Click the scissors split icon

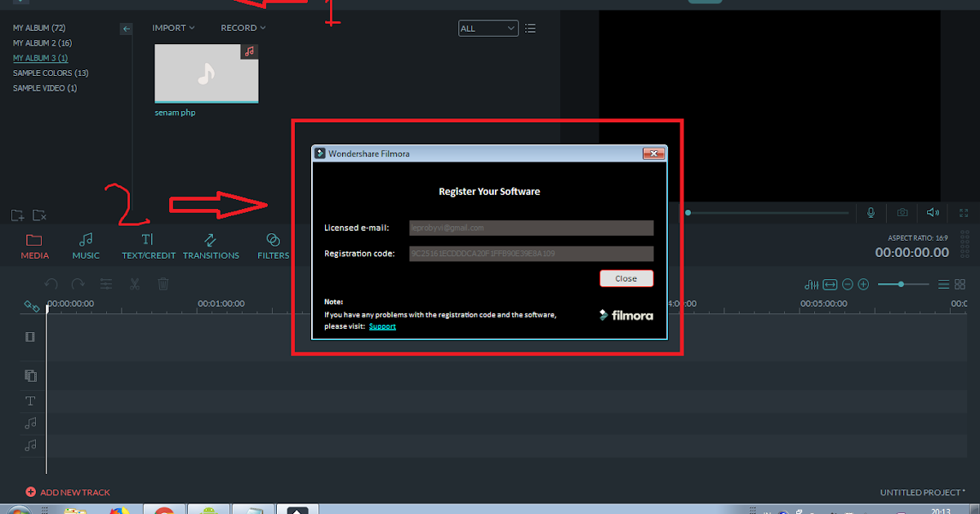[x=134, y=284]
